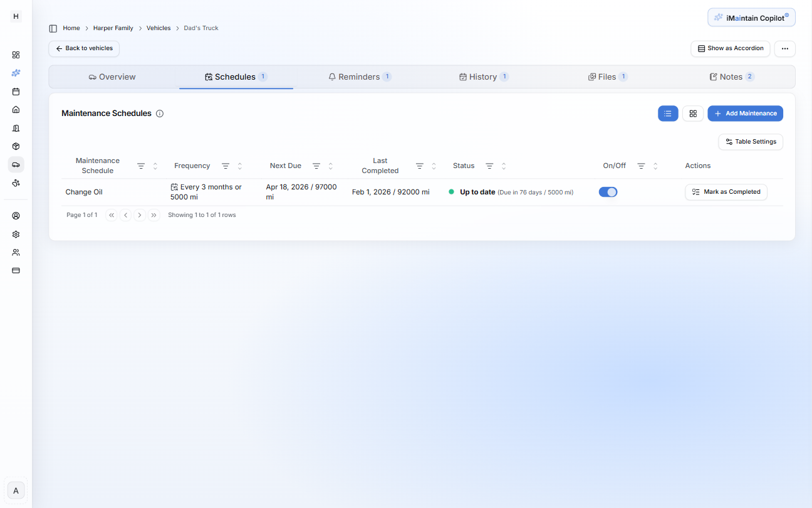Click the billing card icon in sidebar

[16, 270]
